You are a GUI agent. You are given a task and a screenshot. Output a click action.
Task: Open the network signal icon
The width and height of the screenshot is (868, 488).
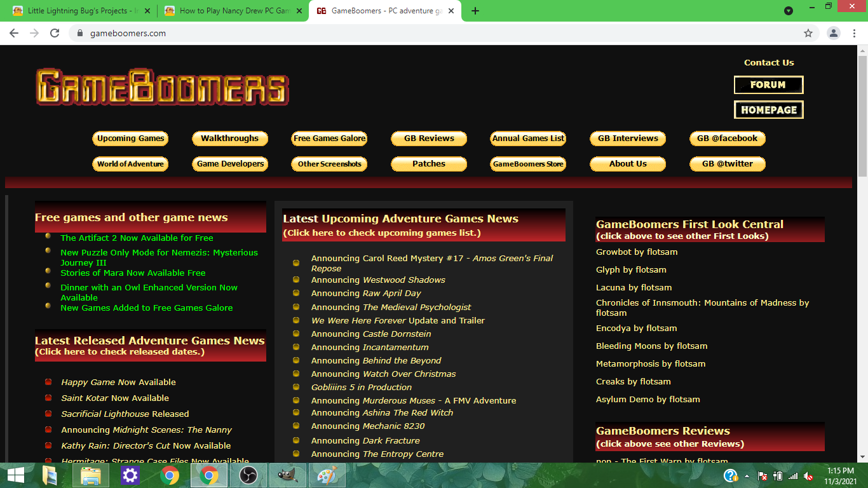point(793,475)
